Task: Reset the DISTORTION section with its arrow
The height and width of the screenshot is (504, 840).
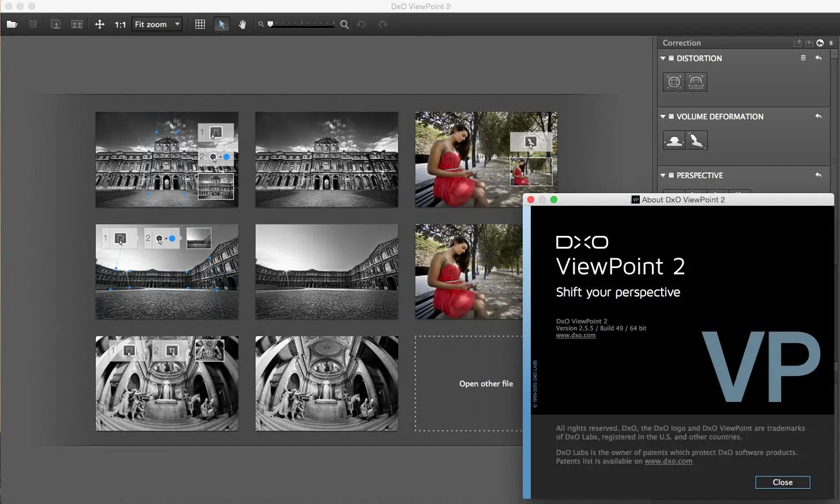Action: (x=818, y=58)
